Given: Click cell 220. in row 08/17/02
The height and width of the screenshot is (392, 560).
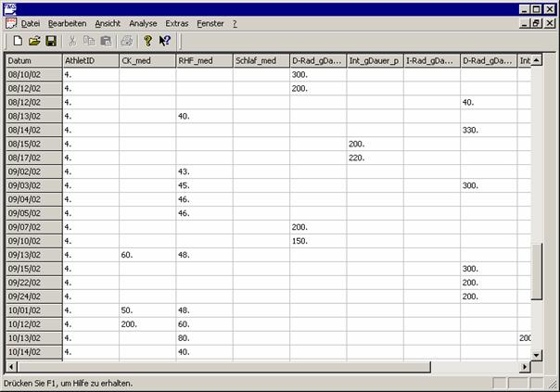Looking at the screenshot, I should [375, 158].
